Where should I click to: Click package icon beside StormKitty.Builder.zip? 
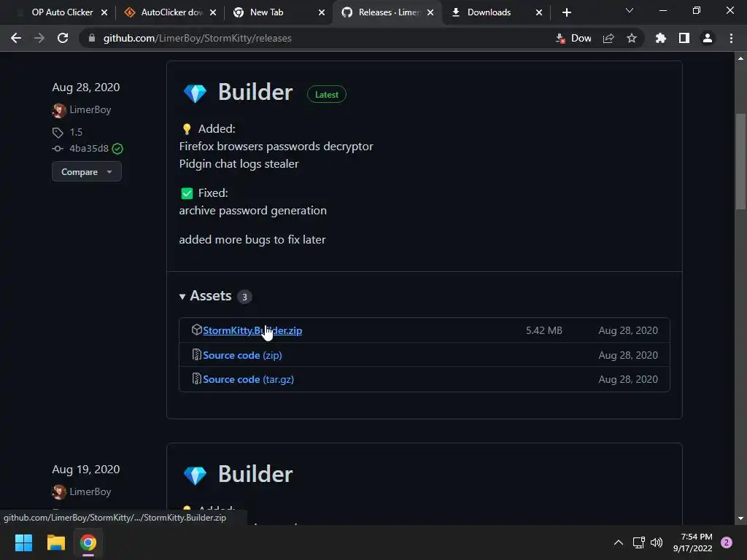[x=196, y=330]
